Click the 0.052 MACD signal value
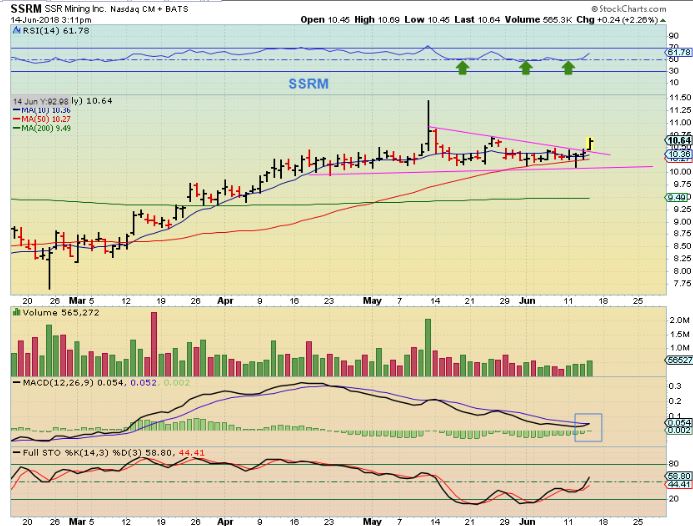Screen dimensions: 693x526 coord(143,382)
